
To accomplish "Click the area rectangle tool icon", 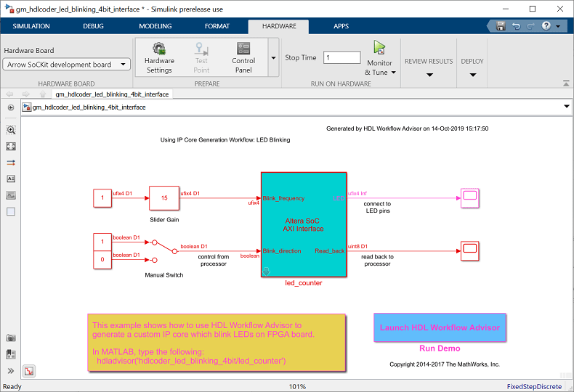I will (11, 212).
